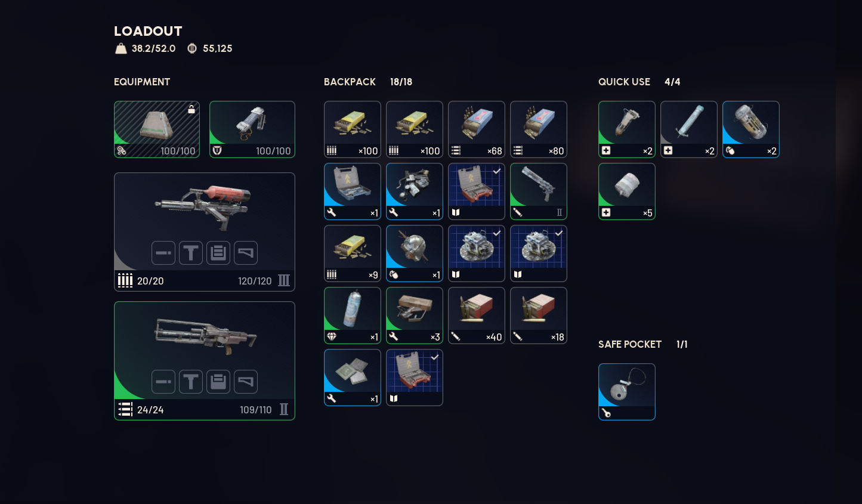Select the checked toolbox blueprint in last row
Screen dimensions: 862x504
coord(415,378)
